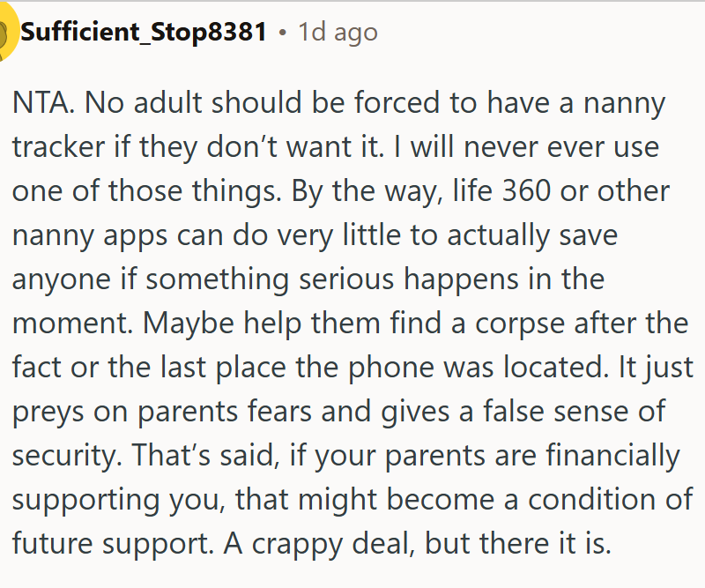This screenshot has height=588, width=705.
Task: Click the phrase "future support." in the last line
Action: coord(113,543)
